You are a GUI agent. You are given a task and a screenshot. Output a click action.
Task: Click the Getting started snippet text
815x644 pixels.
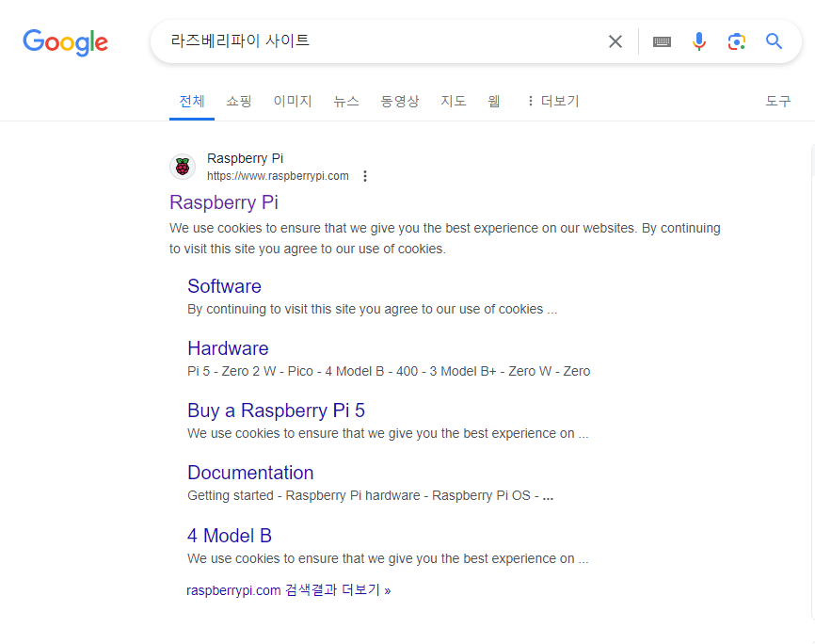370,496
